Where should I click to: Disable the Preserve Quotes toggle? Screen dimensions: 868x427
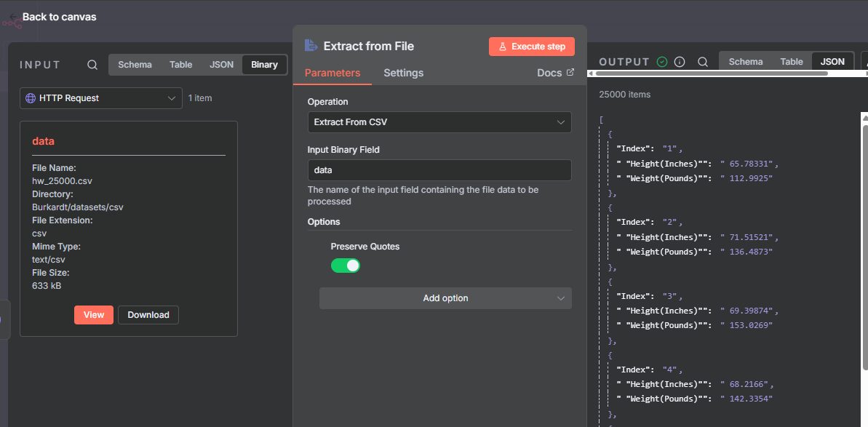coord(346,266)
